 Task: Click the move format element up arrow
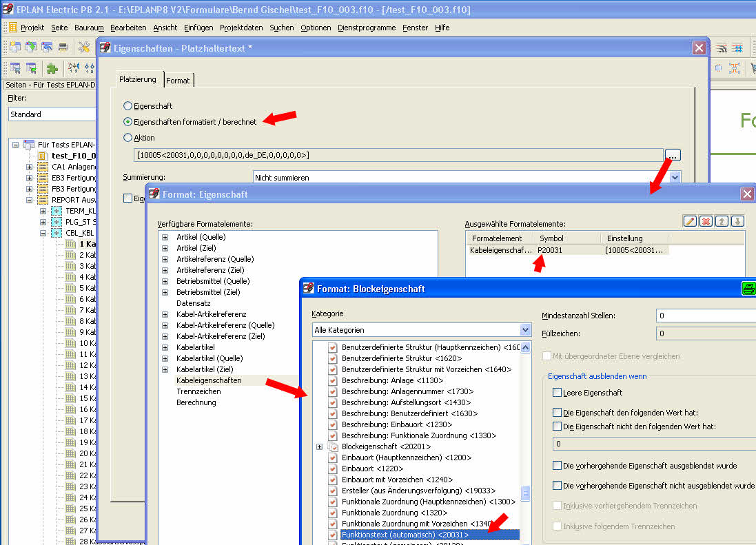click(722, 221)
